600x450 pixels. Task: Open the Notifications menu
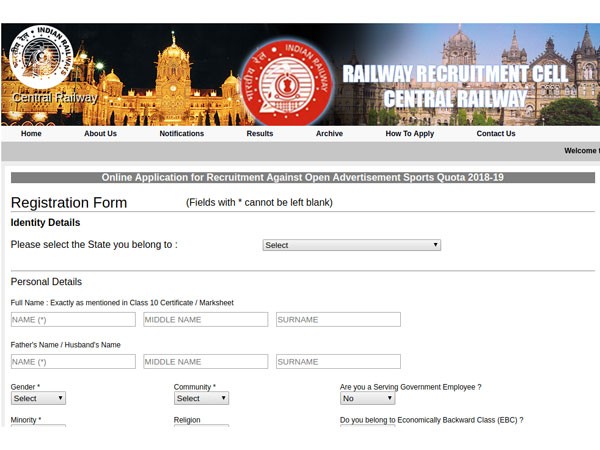click(x=181, y=134)
